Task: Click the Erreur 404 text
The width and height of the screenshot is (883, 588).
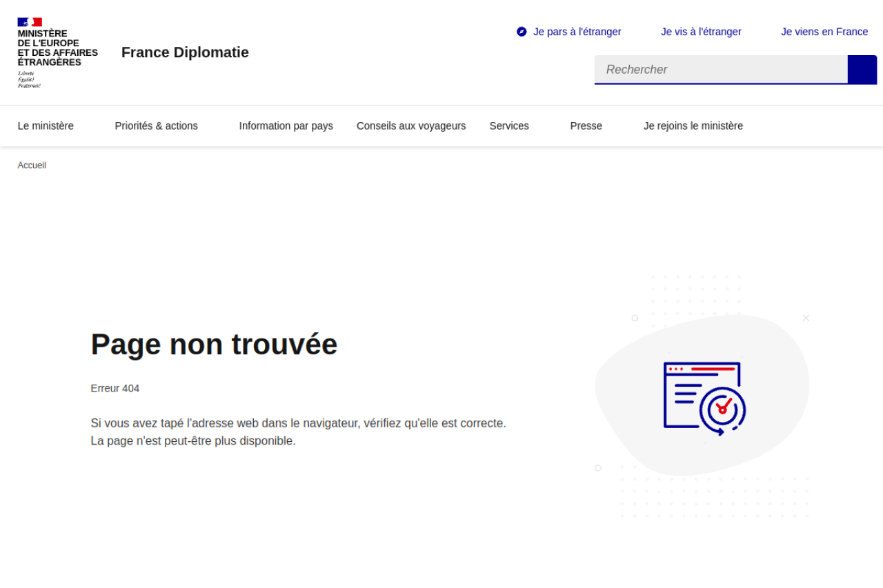Action: (115, 388)
